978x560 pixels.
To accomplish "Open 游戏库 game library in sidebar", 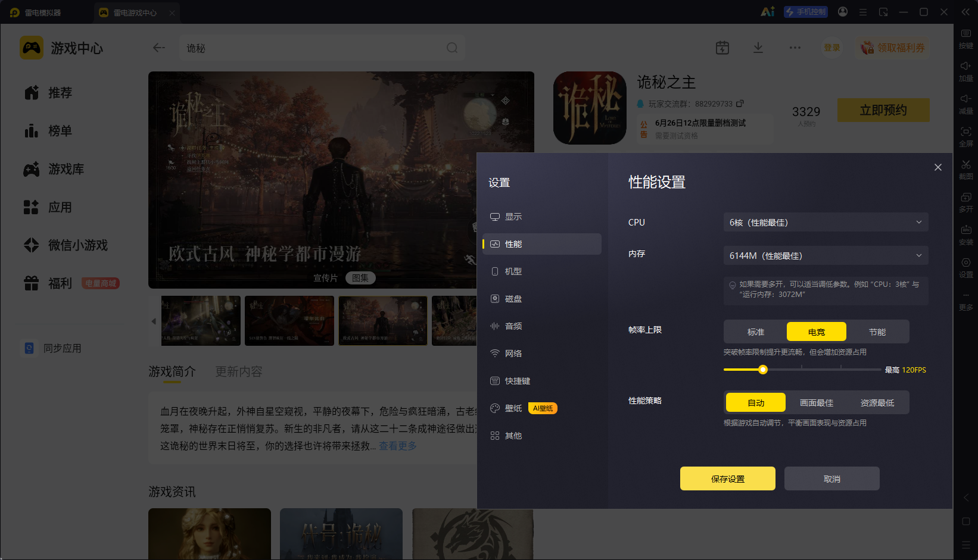I will point(54,169).
